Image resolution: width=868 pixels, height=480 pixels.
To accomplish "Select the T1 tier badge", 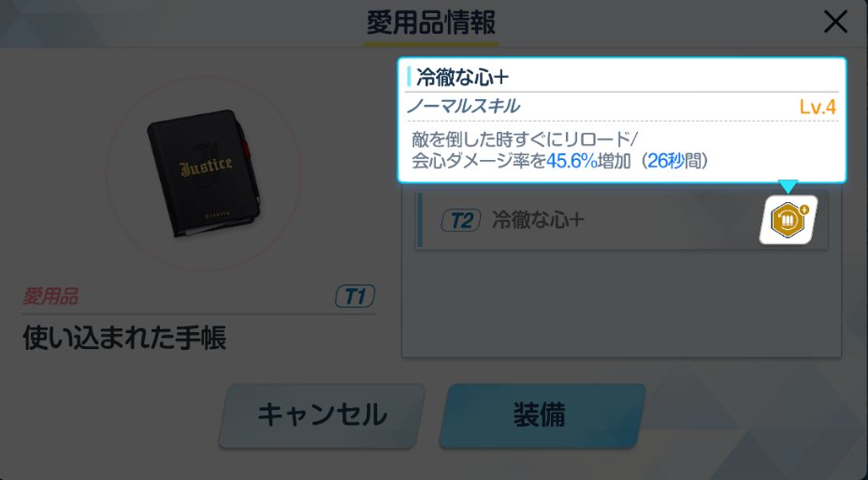I will pos(354,297).
